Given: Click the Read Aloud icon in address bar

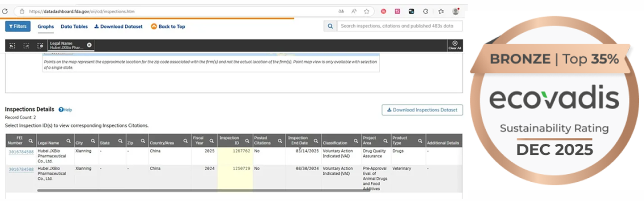Looking at the screenshot, I should pos(354,11).
